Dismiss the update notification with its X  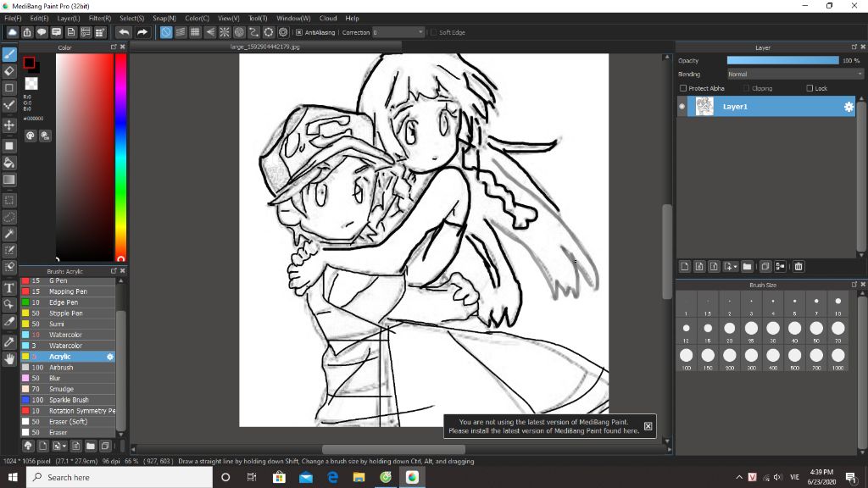648,426
